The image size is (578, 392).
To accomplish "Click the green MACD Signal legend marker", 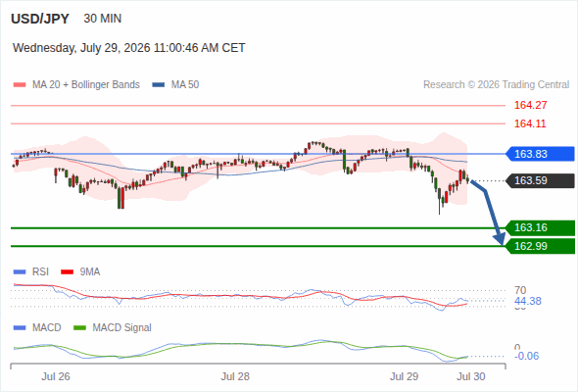I will (x=79, y=327).
